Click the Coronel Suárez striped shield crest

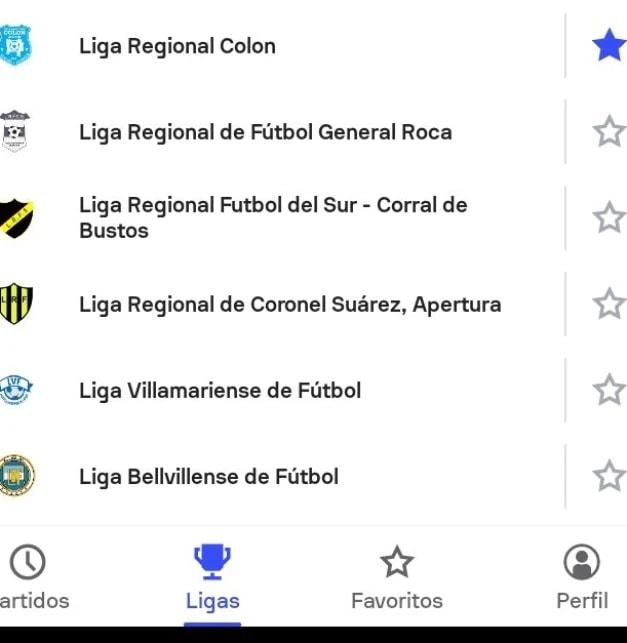click(16, 304)
